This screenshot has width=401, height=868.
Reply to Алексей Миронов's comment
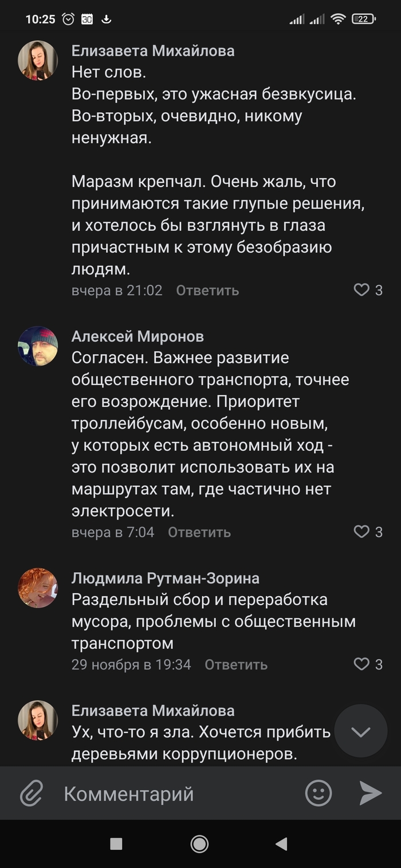[199, 533]
